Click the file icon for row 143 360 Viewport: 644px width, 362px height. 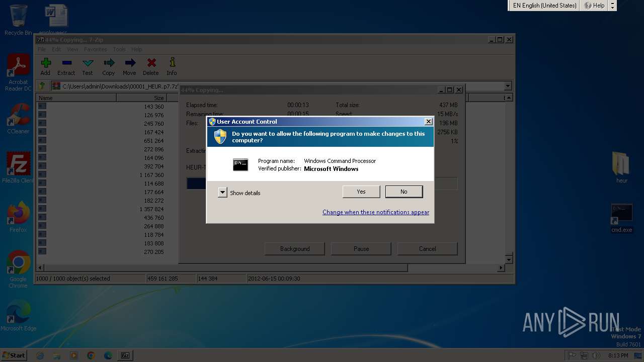coord(42,106)
